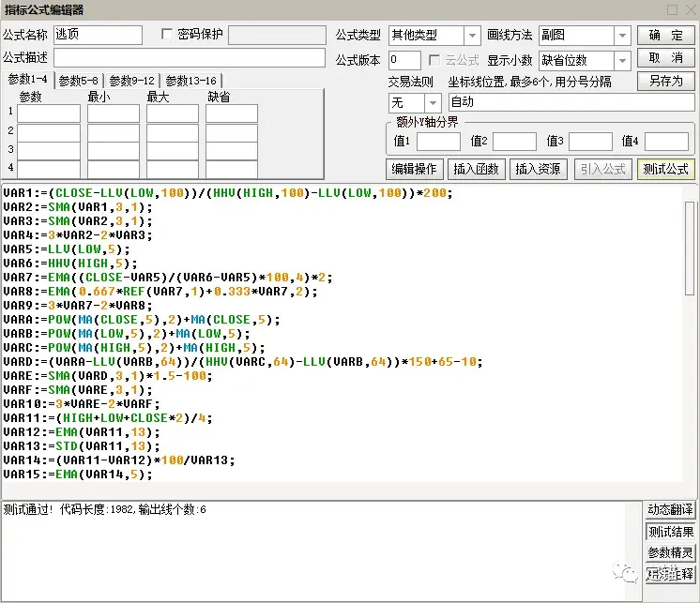The height and width of the screenshot is (603, 700).
Task: Click the 引入公式 button
Action: (x=603, y=169)
